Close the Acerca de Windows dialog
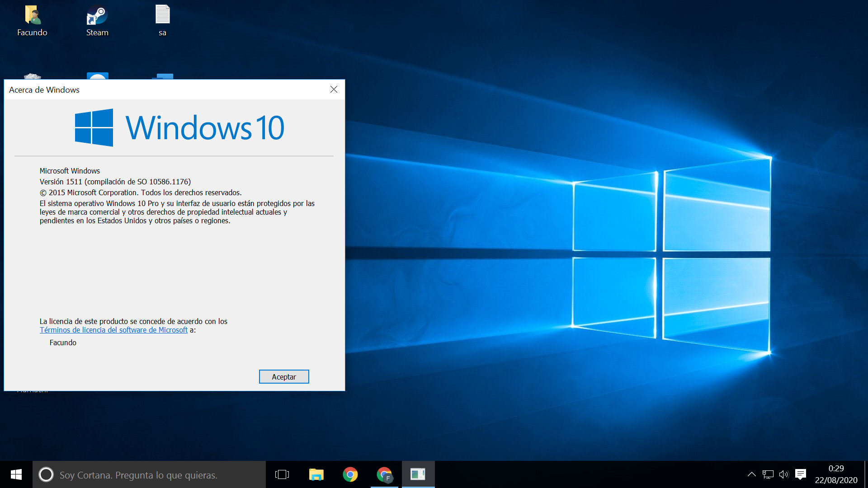 [334, 89]
